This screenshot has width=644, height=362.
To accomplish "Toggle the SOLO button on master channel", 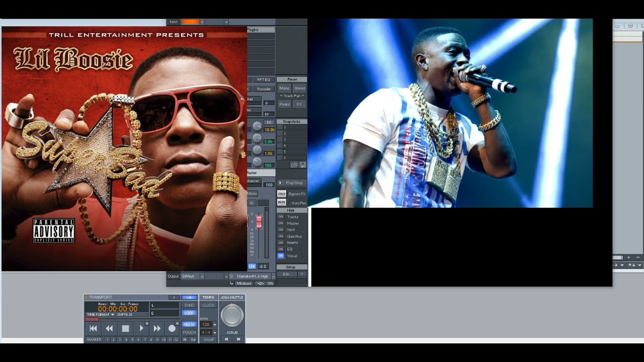I will [x=282, y=194].
